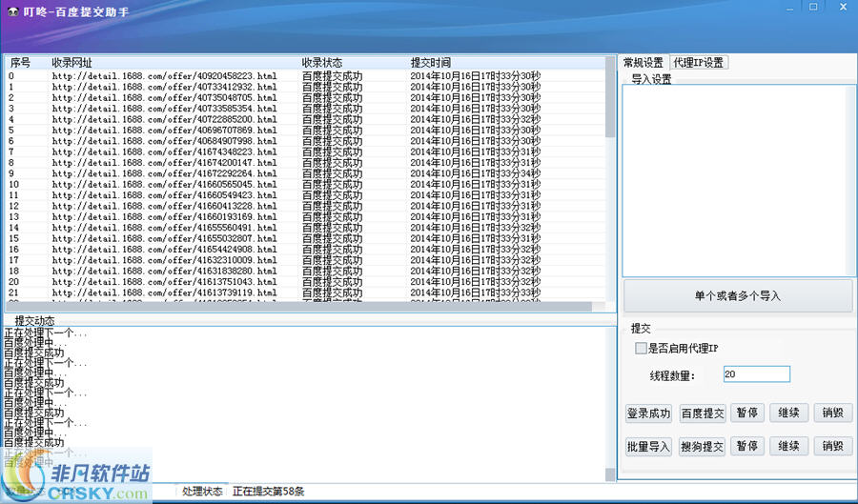Image resolution: width=858 pixels, height=504 pixels.
Task: Click 百度提交成功 status in row 0
Action: coord(332,76)
